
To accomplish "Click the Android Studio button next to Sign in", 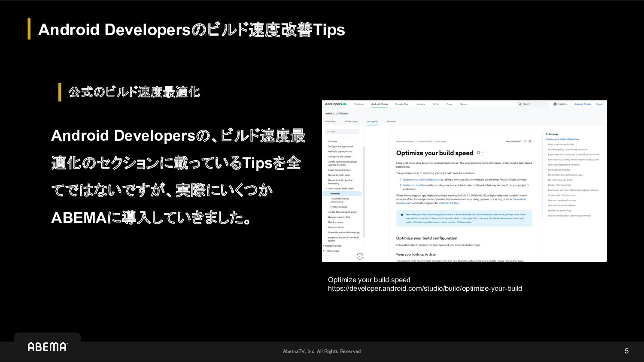I will [x=583, y=104].
